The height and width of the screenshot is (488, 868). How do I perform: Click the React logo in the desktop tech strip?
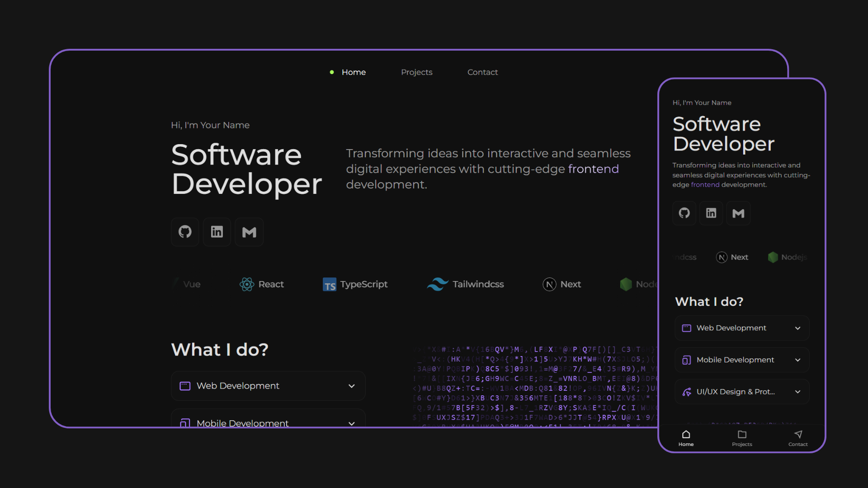(247, 284)
